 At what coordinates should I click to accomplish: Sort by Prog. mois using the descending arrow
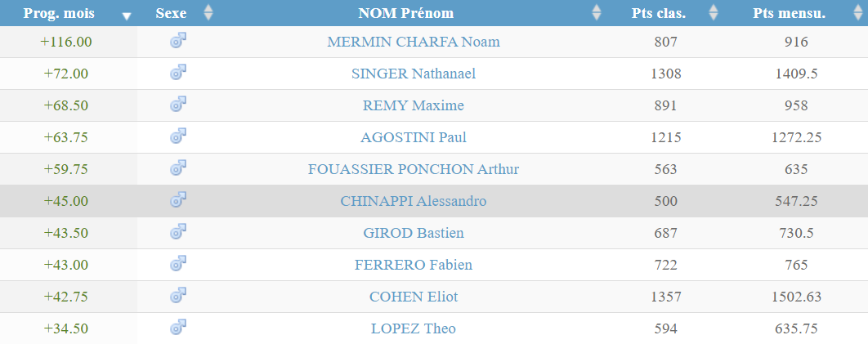[127, 16]
